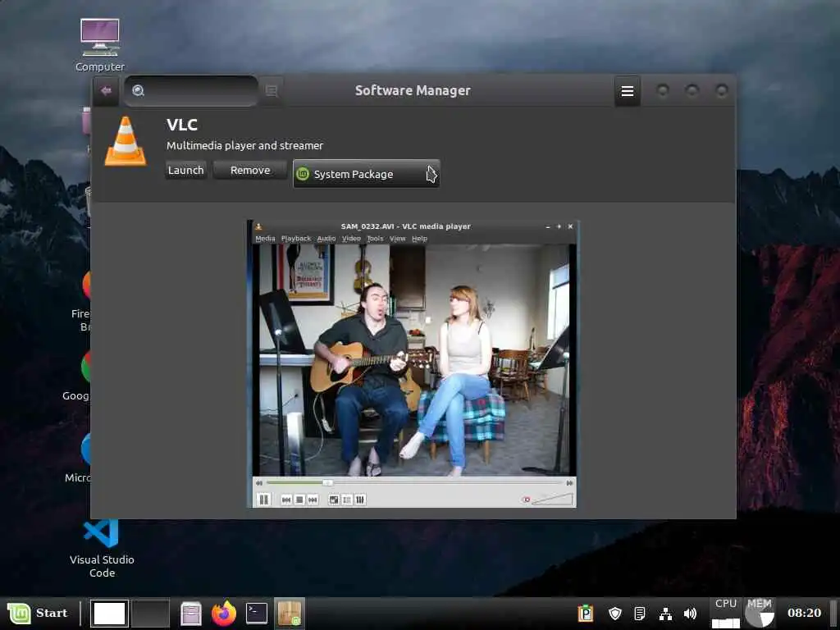Viewport: 840px width, 630px height.
Task: Click 'Multimedia player and streamer' description
Action: tap(244, 146)
